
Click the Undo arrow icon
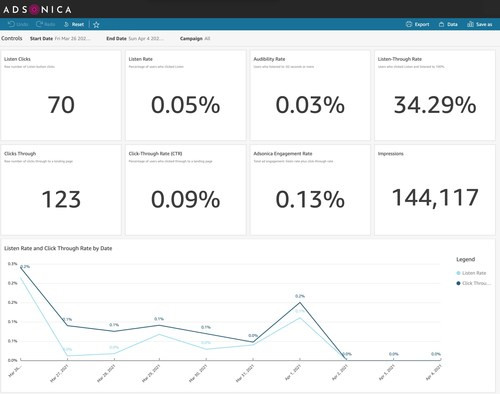pos(11,24)
